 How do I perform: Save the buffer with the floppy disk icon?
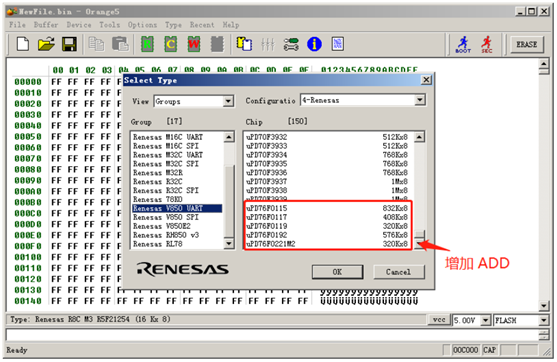tap(69, 44)
